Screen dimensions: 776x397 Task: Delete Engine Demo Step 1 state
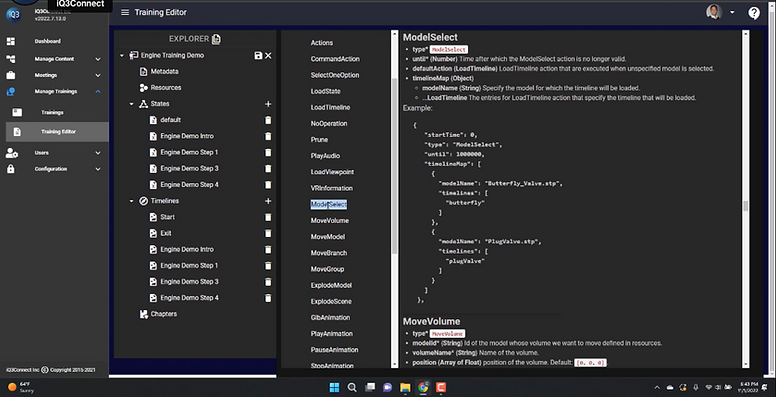(x=268, y=152)
